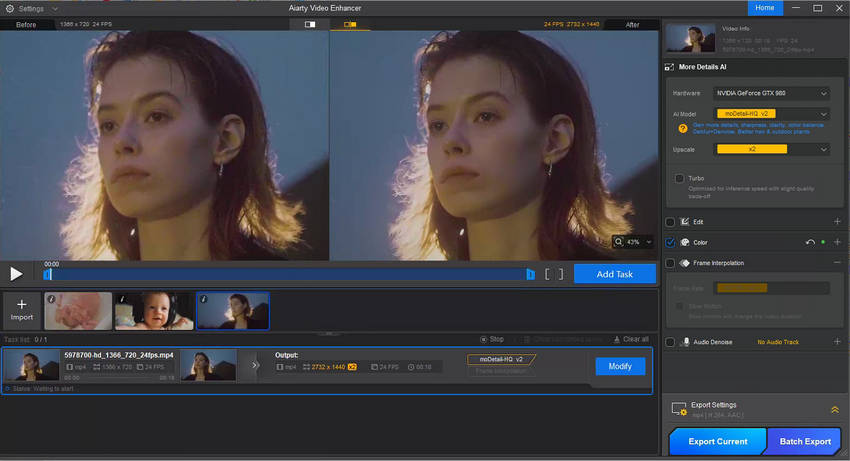850x461 pixels.
Task: Click More Details AI panel icon
Action: [x=669, y=67]
